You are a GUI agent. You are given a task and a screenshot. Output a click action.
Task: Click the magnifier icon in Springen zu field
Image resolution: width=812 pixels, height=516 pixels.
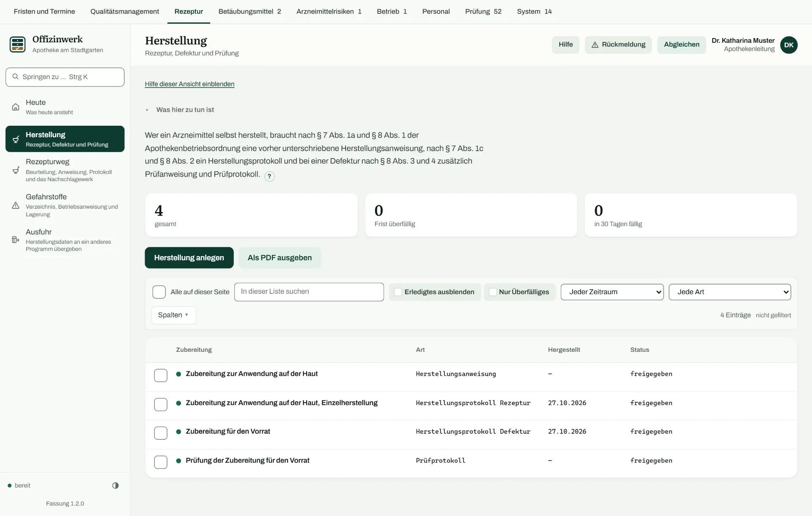point(16,77)
